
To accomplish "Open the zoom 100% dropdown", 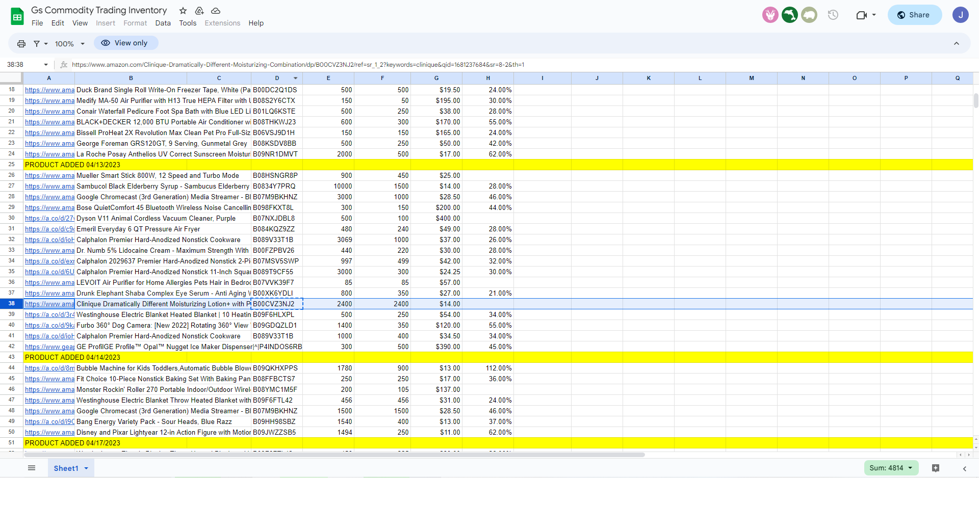I will tap(70, 44).
